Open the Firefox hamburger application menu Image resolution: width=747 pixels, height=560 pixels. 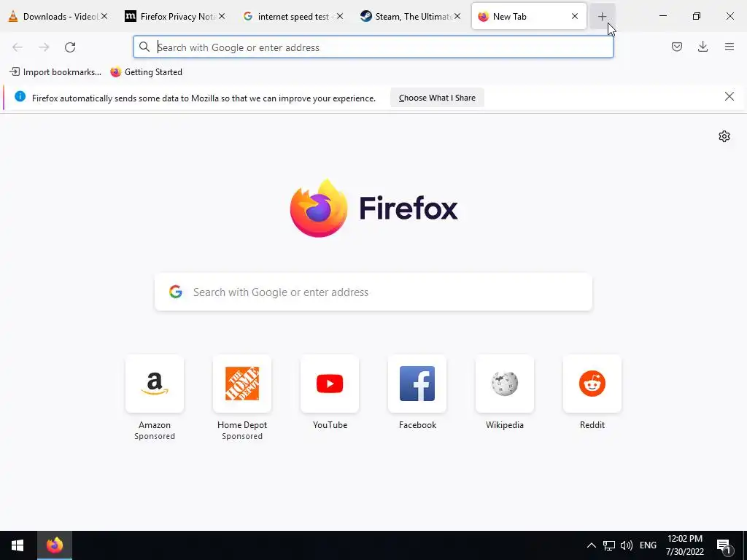tap(729, 47)
